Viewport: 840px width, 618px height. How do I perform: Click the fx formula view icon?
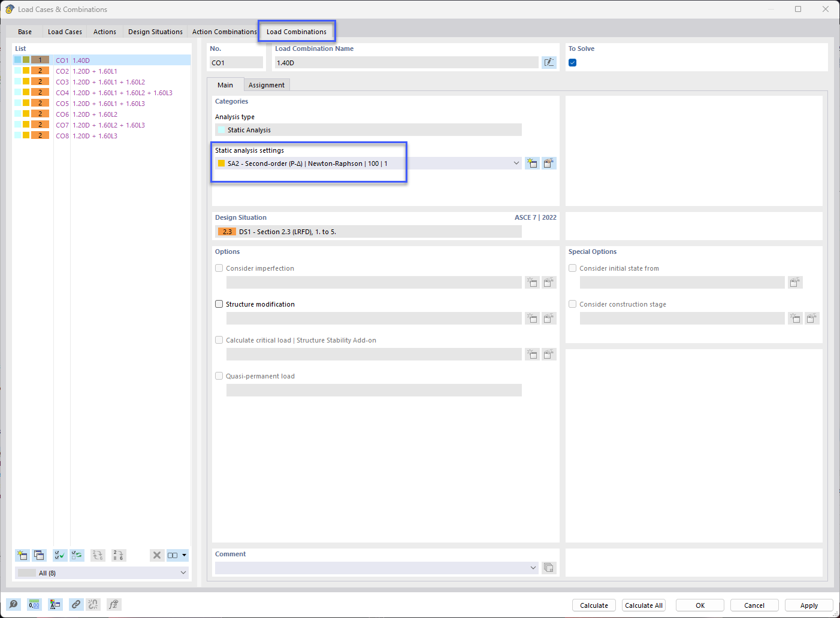tap(114, 604)
